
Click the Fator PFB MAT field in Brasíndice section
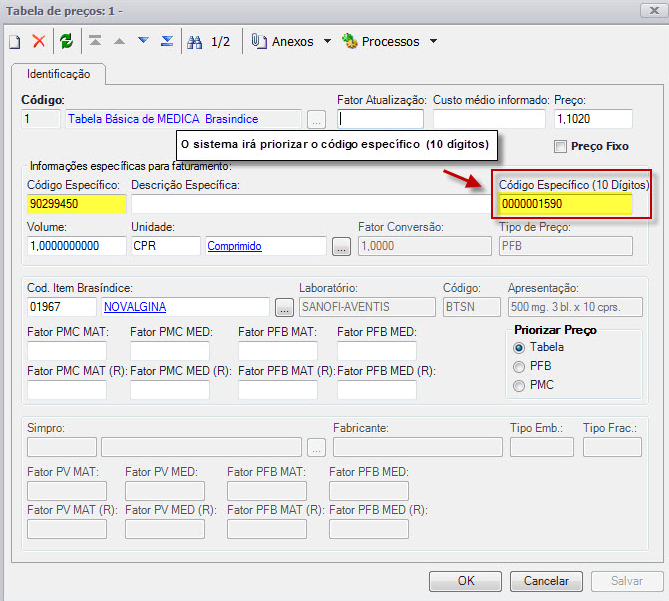(x=278, y=351)
